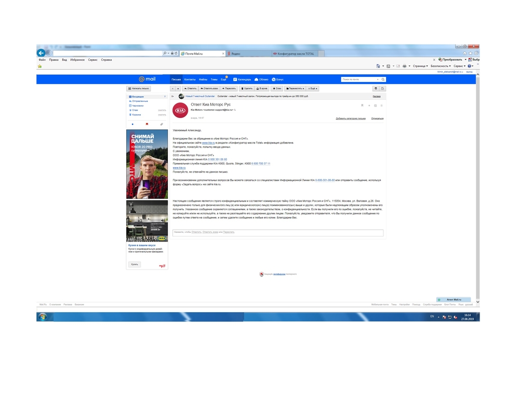
Task: Click the address bar search magnifier icon
Action: pos(165,54)
